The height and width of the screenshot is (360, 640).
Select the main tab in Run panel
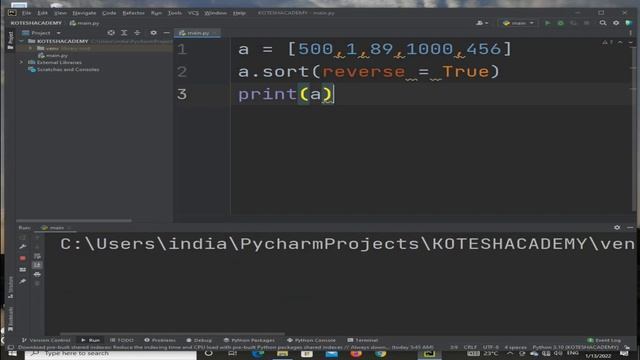pos(56,228)
